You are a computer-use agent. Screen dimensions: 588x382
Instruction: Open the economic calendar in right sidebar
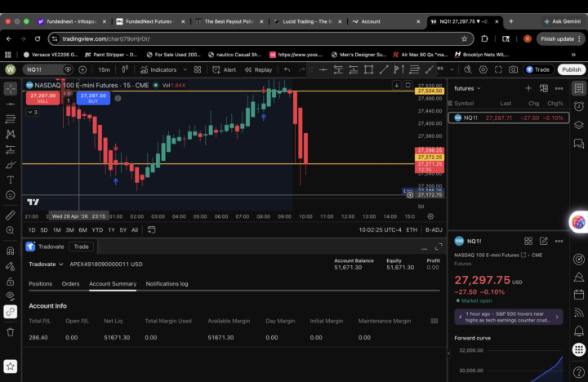pyautogui.click(x=579, y=295)
